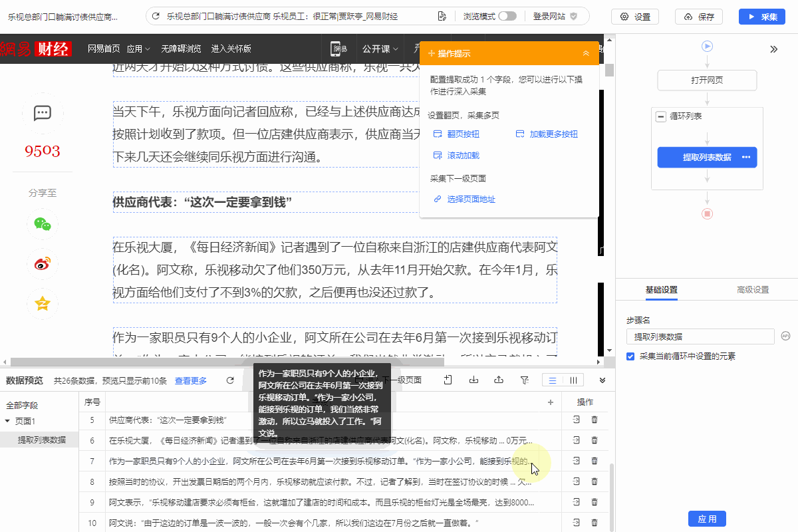Click the add field icon in data preview toolbar

448,380
